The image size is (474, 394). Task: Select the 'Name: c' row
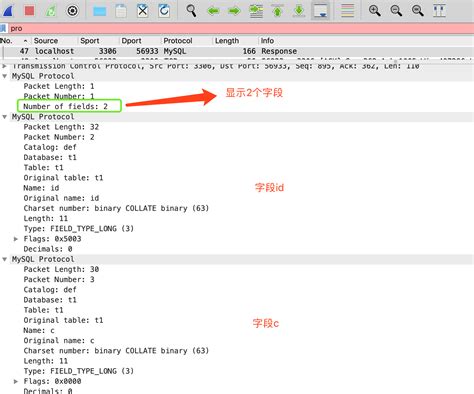39,330
